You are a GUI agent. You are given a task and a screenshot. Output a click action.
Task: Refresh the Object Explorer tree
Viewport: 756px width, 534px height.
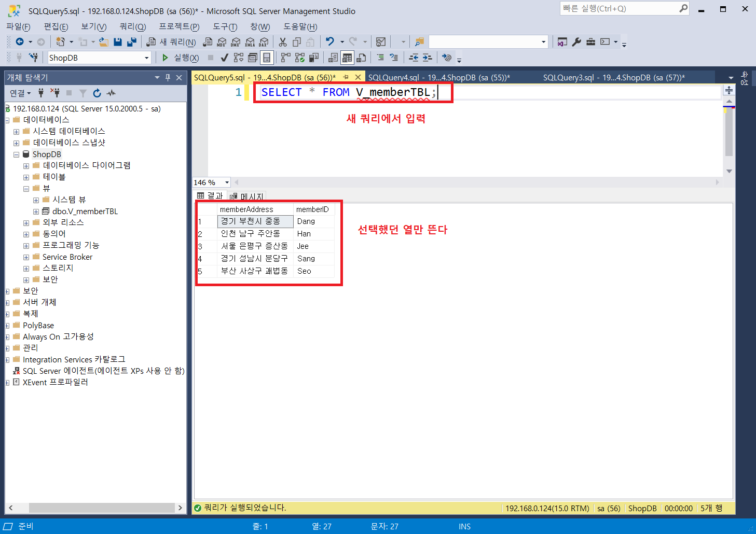click(97, 93)
